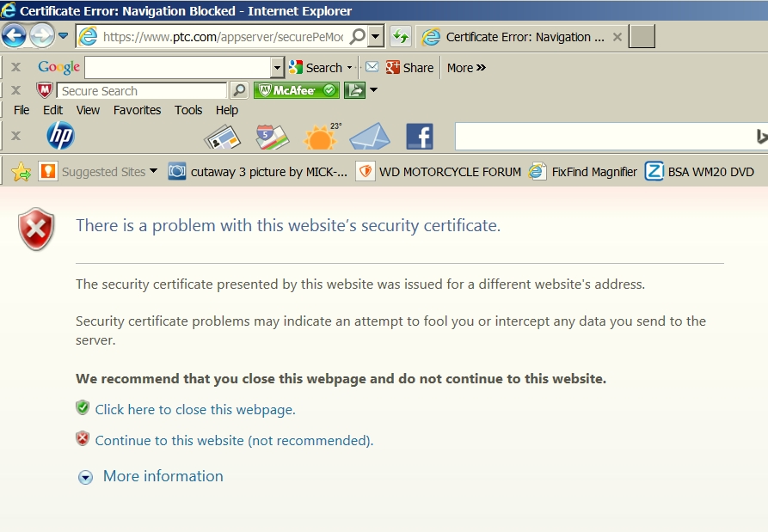The width and height of the screenshot is (768, 532).
Task: Close the McAfee toolbar
Action: [15, 90]
